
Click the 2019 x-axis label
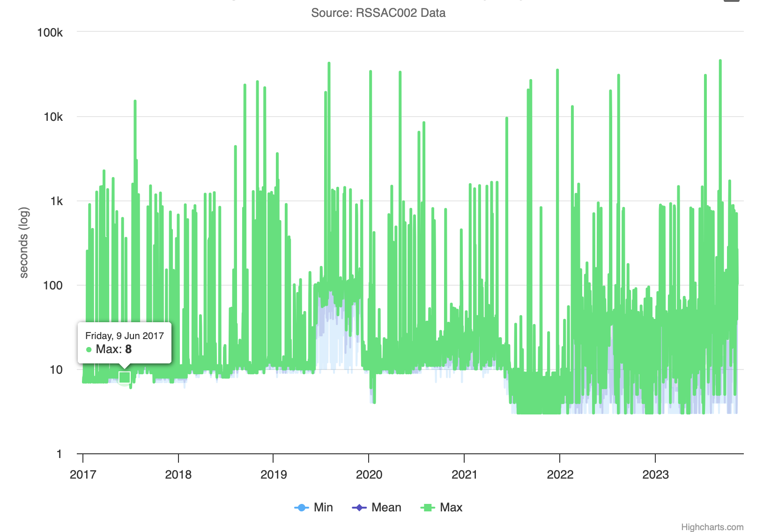click(274, 474)
